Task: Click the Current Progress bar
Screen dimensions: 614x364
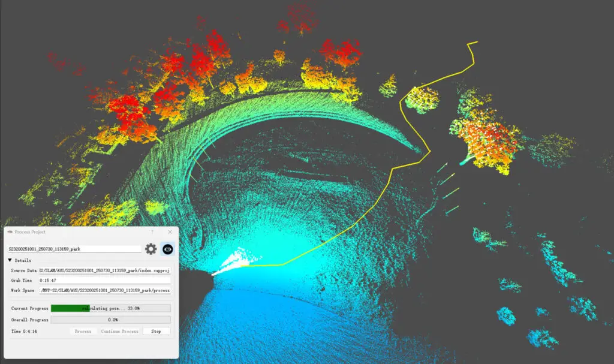Action: click(110, 308)
